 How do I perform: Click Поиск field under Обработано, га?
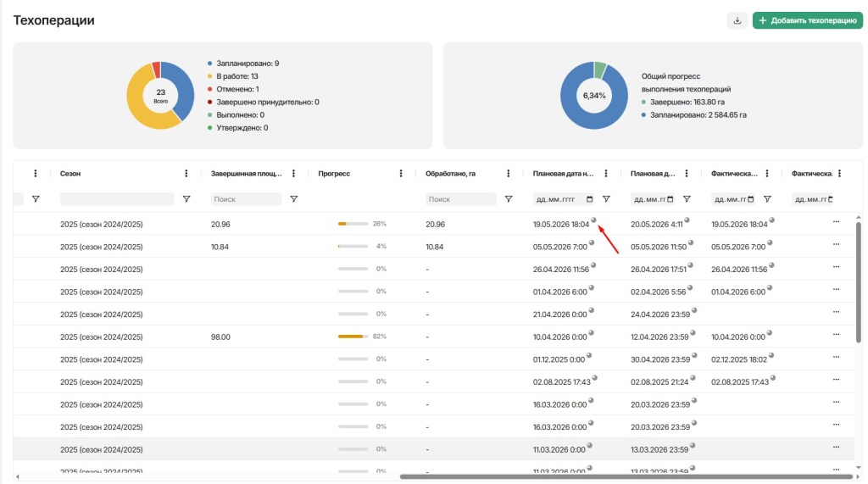click(460, 199)
